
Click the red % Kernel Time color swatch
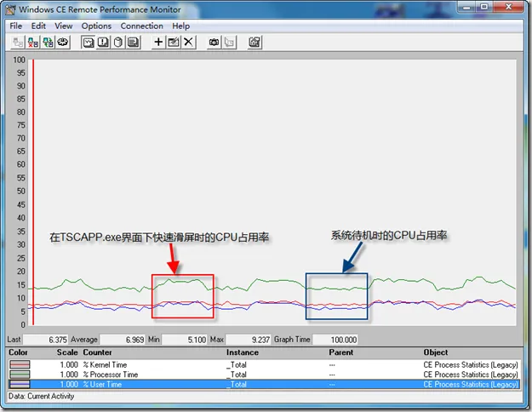(20, 365)
